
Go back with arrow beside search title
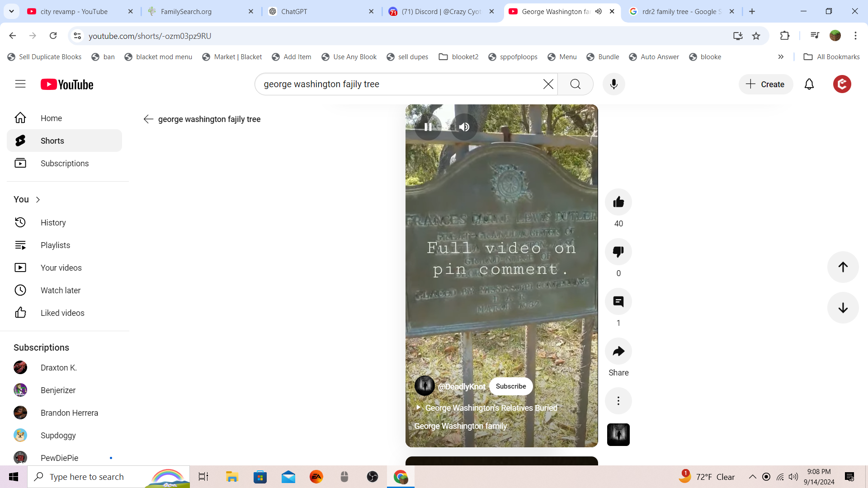click(x=148, y=119)
